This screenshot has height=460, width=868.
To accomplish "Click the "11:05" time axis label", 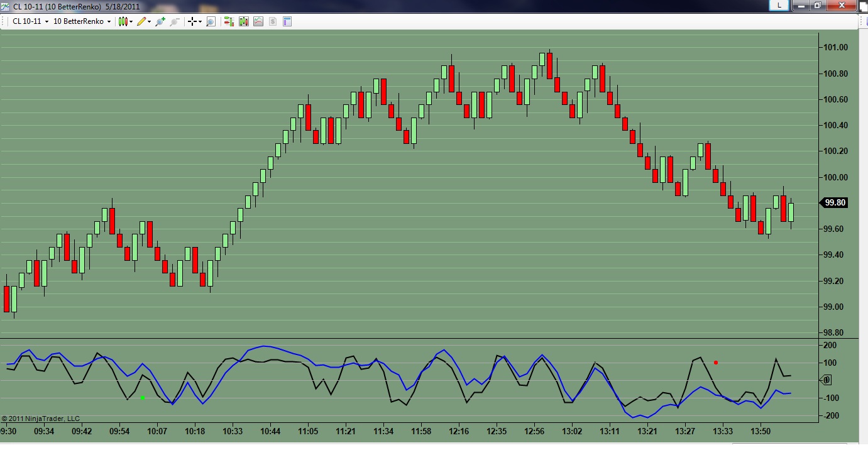I will coord(308,432).
